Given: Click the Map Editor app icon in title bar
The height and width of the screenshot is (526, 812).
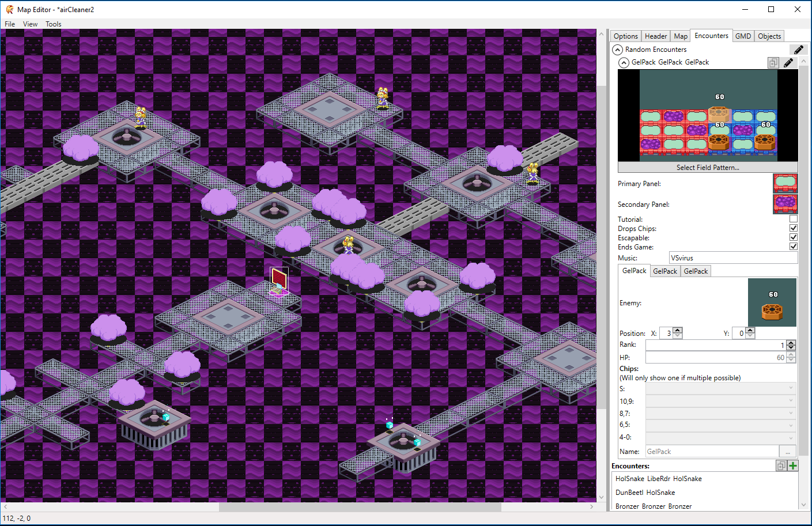Looking at the screenshot, I should coord(9,9).
